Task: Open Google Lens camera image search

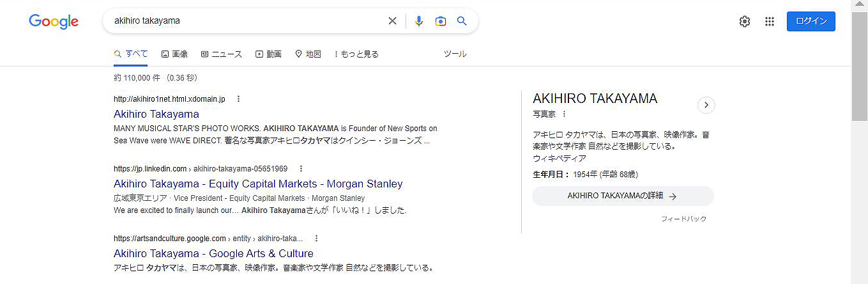Action: [441, 21]
